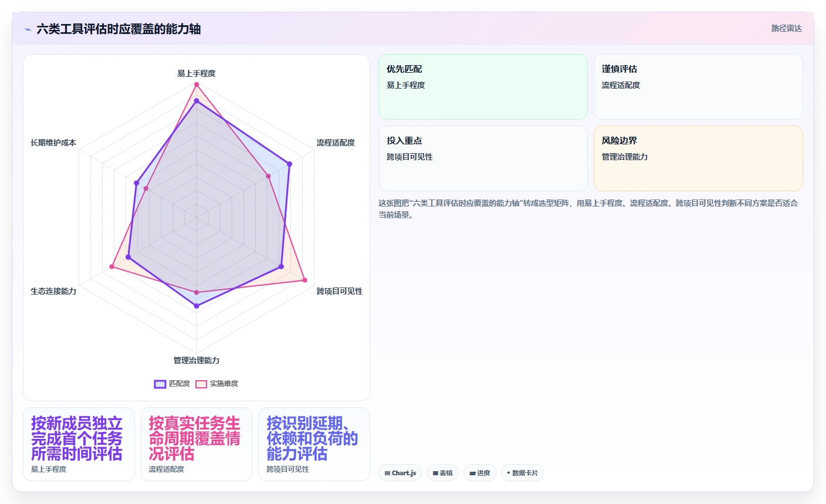Click the 进度 tag icon
Viewport: 826px width, 504px height.
pyautogui.click(x=472, y=473)
